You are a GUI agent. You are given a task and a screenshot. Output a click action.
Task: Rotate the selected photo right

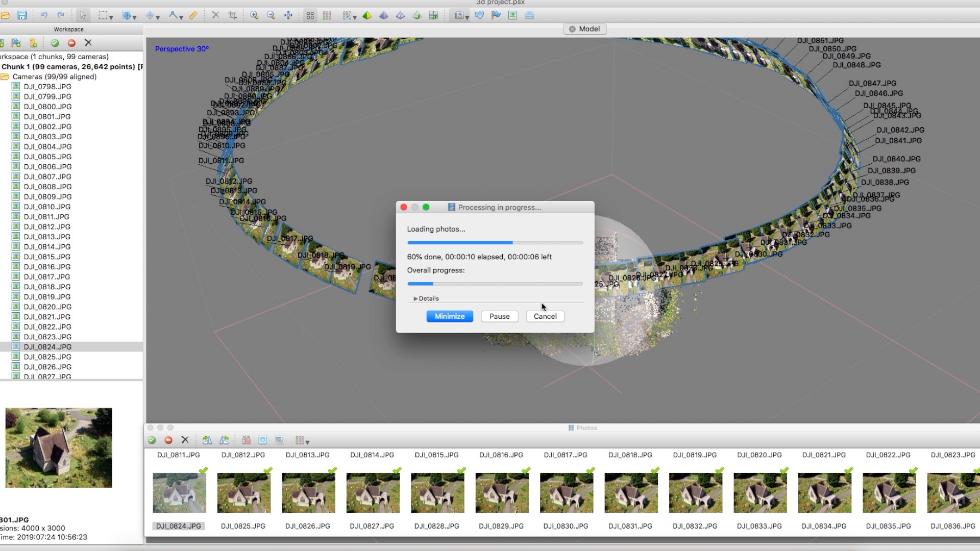[x=207, y=440]
